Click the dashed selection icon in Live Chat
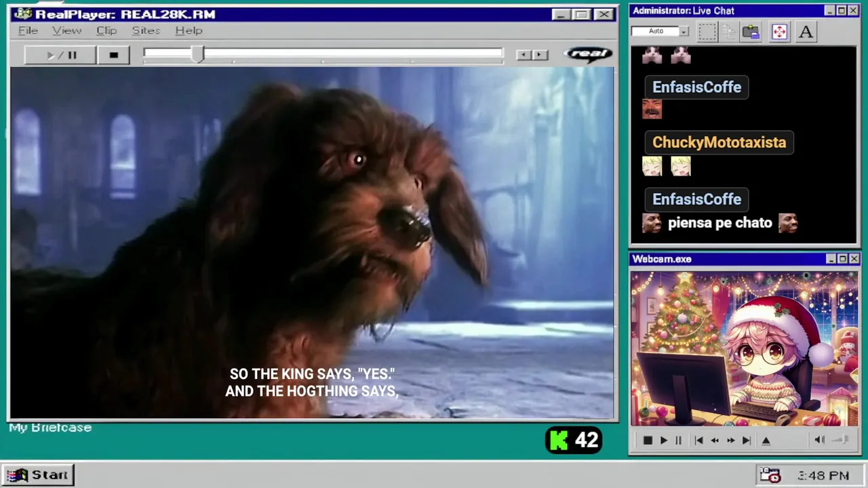The height and width of the screenshot is (488, 868). [x=707, y=31]
